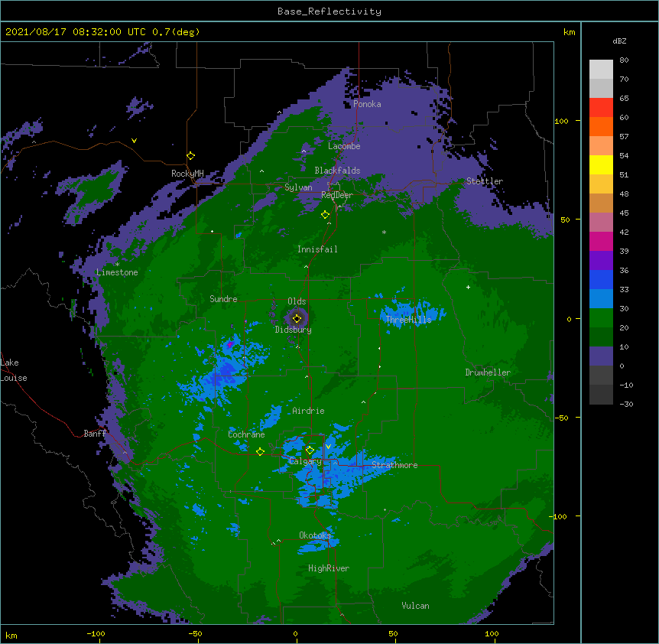Pick the lightest gray swatch below 80

601,70
